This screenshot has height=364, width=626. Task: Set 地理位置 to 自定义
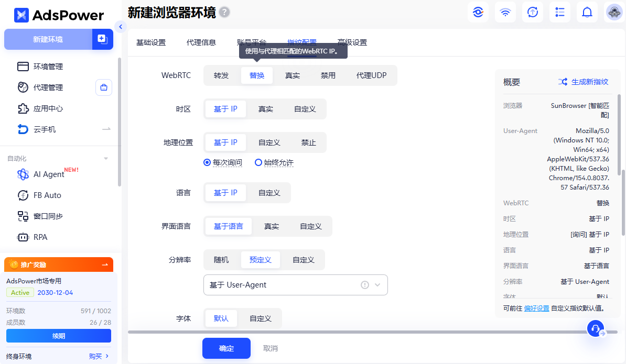269,142
